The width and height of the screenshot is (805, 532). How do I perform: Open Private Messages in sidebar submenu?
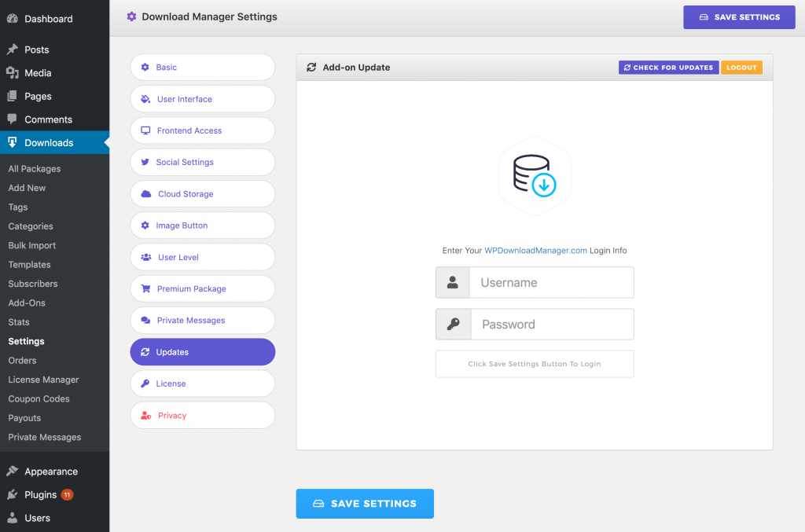[45, 437]
